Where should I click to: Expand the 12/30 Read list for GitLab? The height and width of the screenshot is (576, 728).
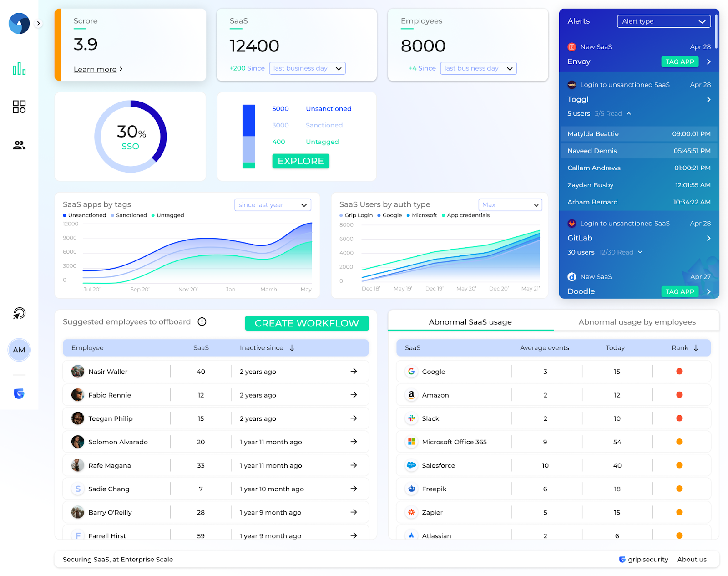click(x=641, y=252)
